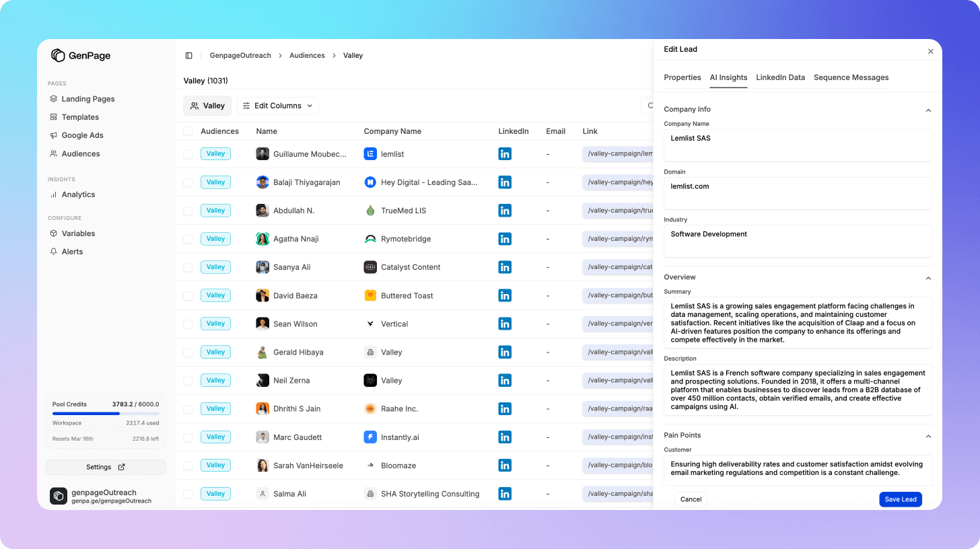Edit the Industry field

click(x=798, y=241)
